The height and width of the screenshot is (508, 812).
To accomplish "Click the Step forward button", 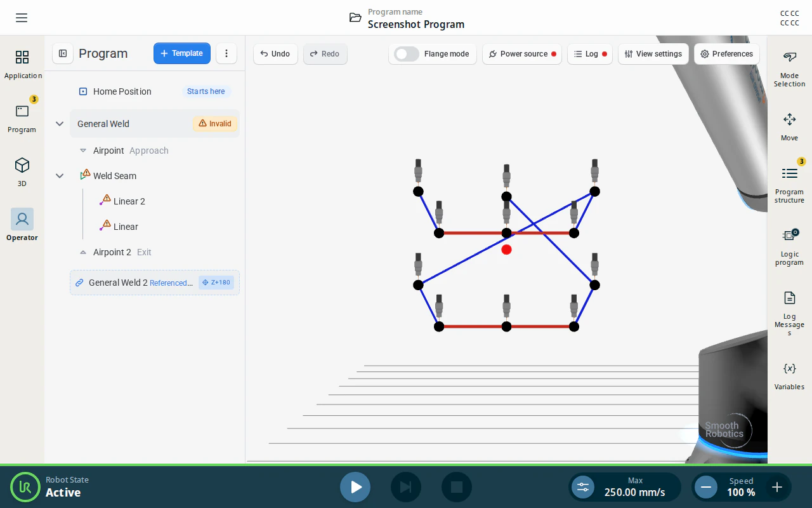I will click(406, 487).
